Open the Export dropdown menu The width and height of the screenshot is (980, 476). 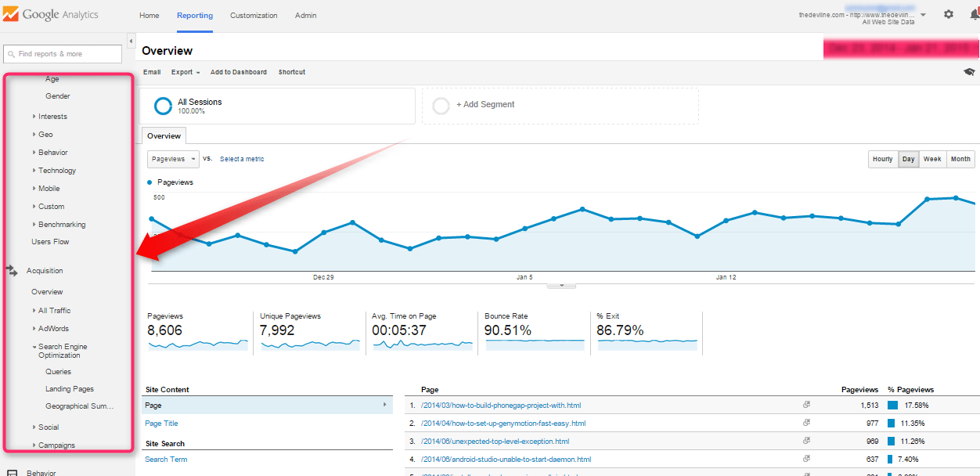[186, 72]
